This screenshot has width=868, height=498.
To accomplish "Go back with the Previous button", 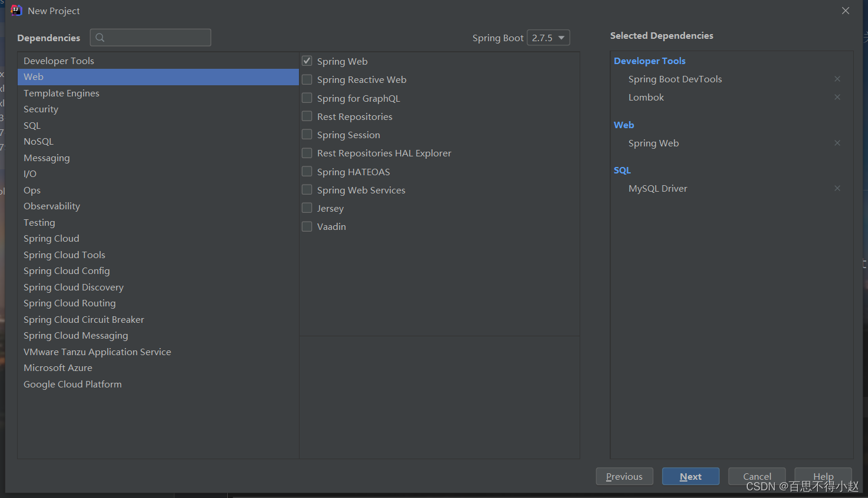I will pos(624,476).
